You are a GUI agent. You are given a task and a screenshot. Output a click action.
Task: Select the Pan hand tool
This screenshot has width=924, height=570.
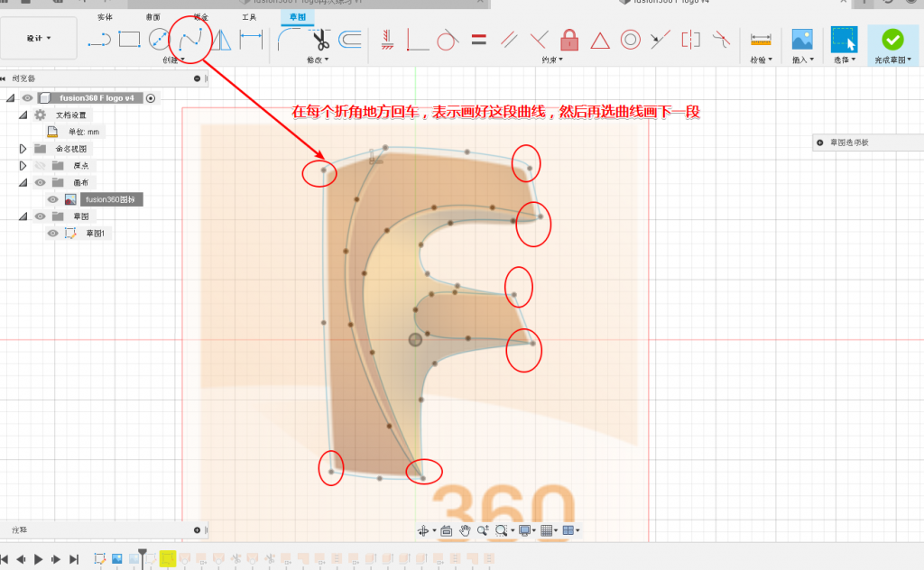[x=465, y=530]
